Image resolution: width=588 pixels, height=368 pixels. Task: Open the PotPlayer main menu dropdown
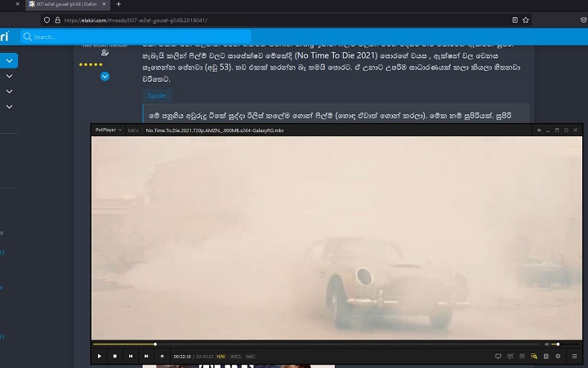109,130
